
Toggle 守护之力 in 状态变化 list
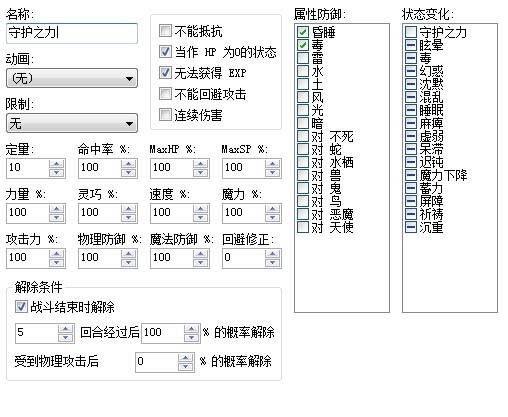[411, 32]
